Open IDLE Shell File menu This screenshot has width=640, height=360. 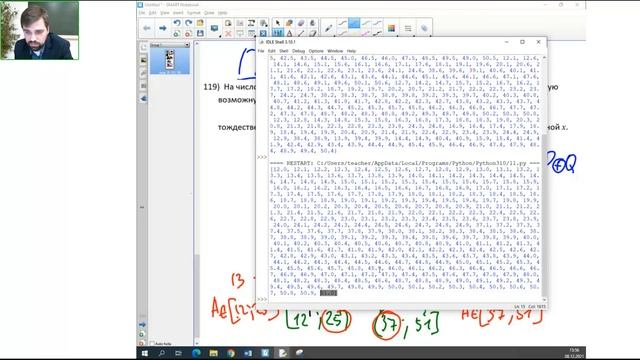click(261, 51)
